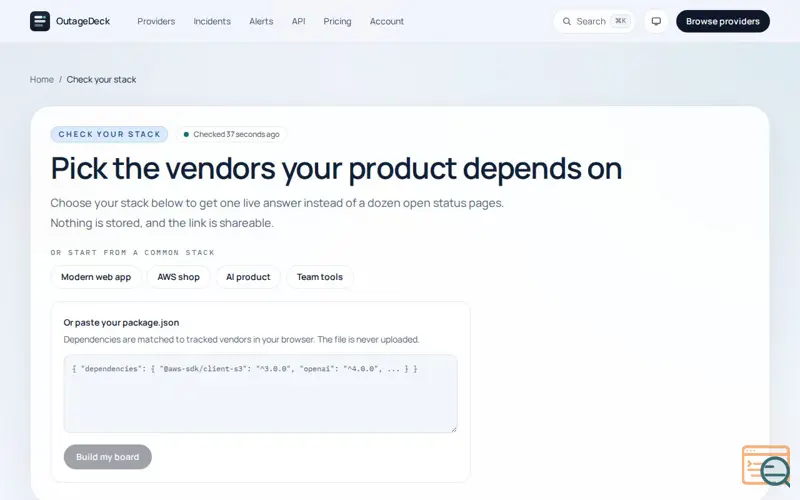Open the floating browser search widget icon
Image resolution: width=800 pixels, height=500 pixels.
(766, 466)
